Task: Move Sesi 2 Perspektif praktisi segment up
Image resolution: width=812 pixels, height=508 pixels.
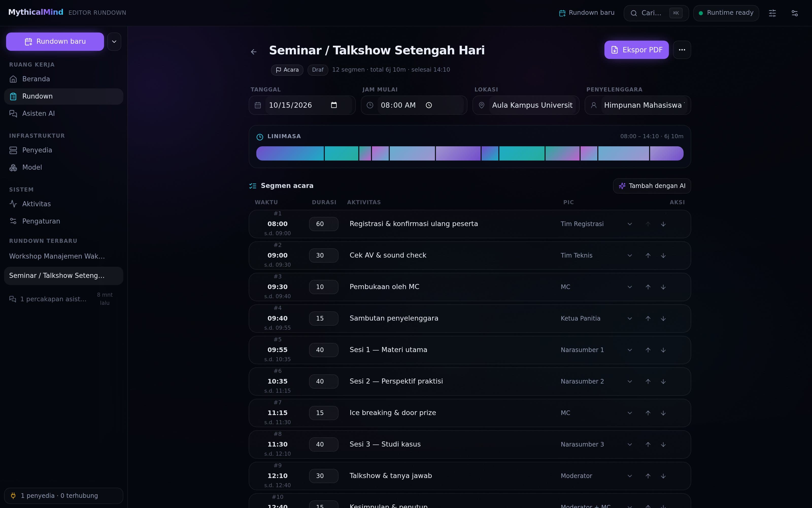Action: click(648, 381)
